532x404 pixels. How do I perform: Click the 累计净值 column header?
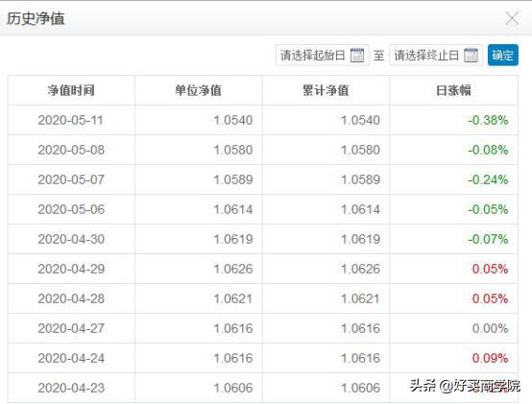pos(326,90)
